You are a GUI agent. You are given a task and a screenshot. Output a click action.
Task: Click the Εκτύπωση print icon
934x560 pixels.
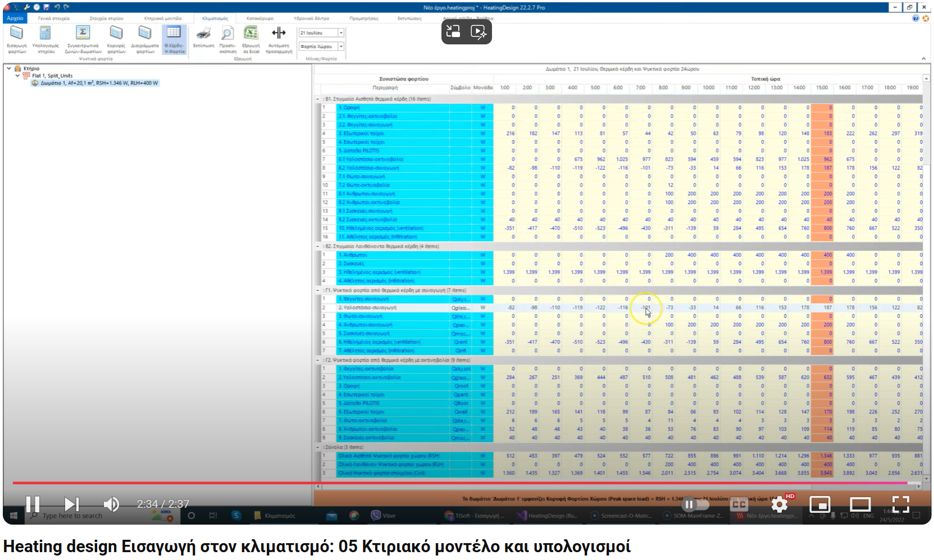pyautogui.click(x=203, y=38)
